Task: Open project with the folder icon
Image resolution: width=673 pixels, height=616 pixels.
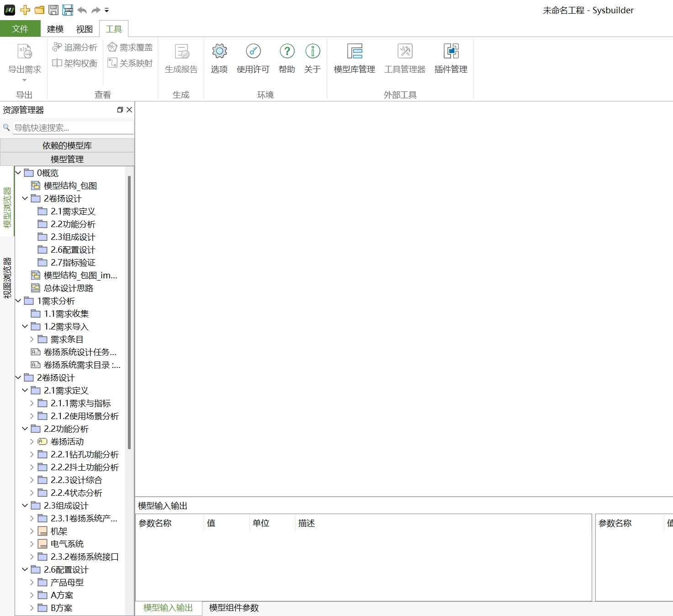Action: click(40, 10)
